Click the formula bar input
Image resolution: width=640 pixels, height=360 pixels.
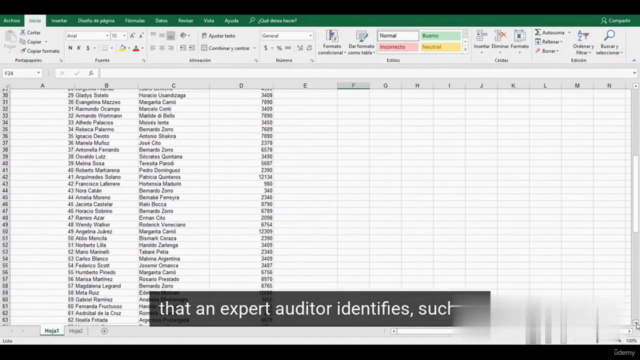click(x=365, y=73)
